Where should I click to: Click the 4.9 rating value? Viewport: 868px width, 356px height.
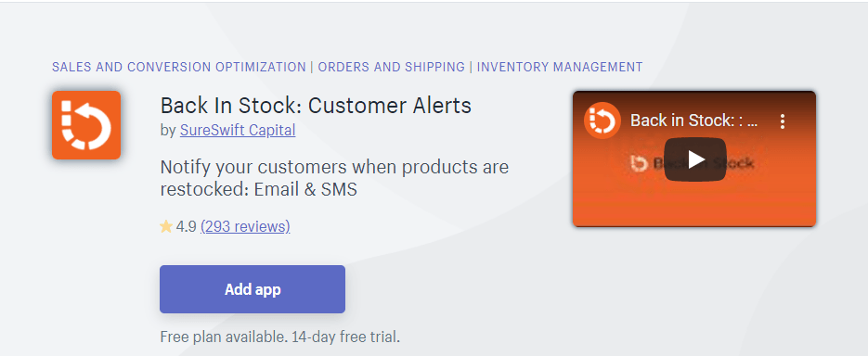(186, 226)
